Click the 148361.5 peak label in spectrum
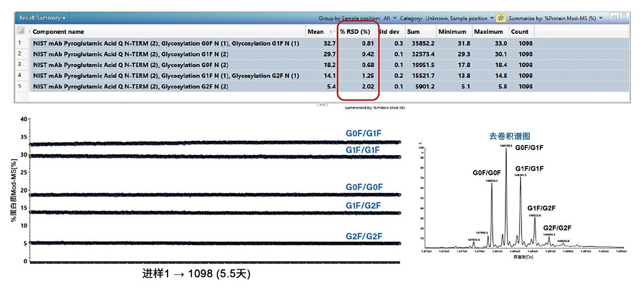The image size is (644, 292). [x=521, y=175]
